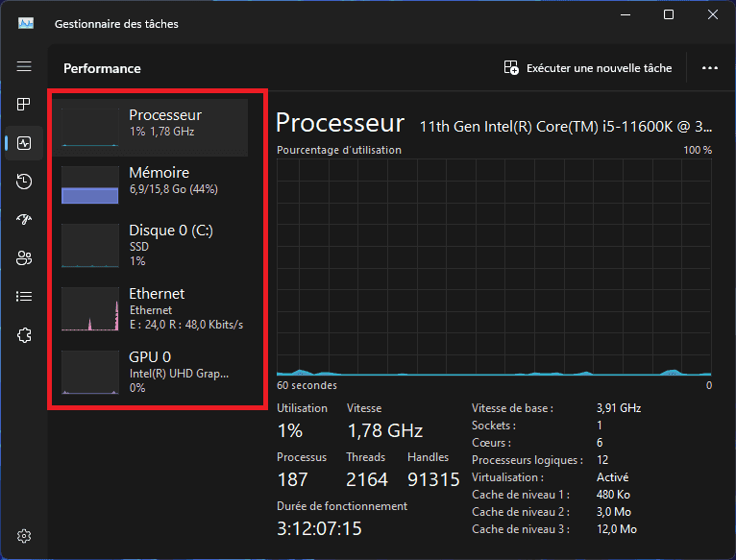Open Task Manager settings gear

24,536
